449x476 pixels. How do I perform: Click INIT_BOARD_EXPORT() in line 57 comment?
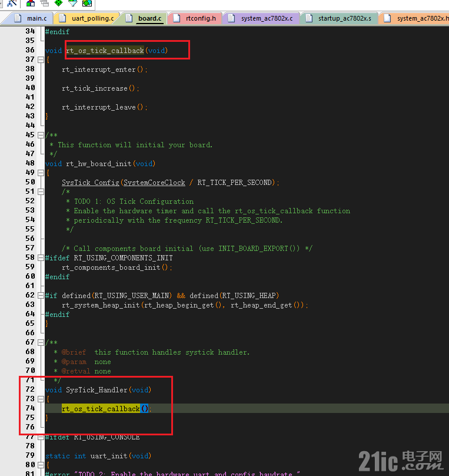(x=257, y=249)
